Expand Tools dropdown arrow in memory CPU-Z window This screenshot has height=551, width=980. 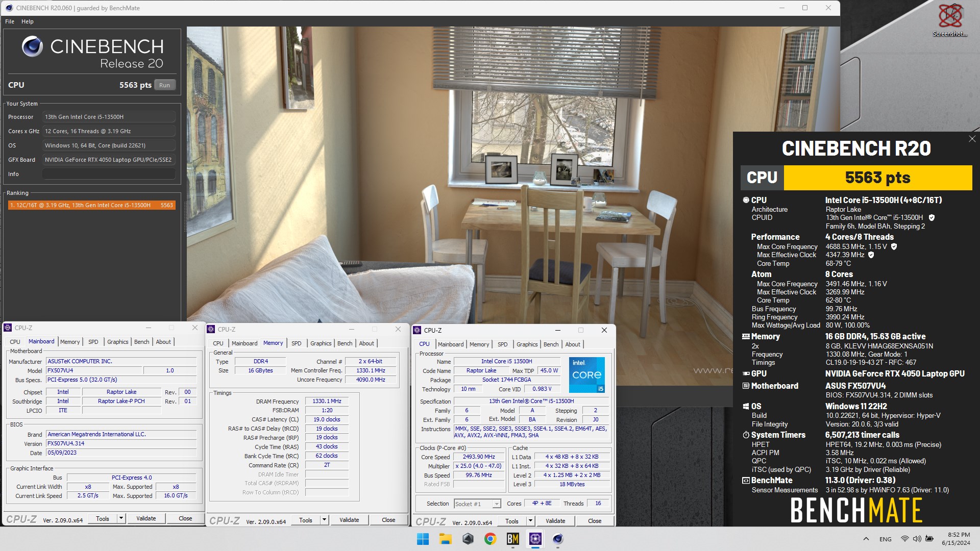(324, 520)
